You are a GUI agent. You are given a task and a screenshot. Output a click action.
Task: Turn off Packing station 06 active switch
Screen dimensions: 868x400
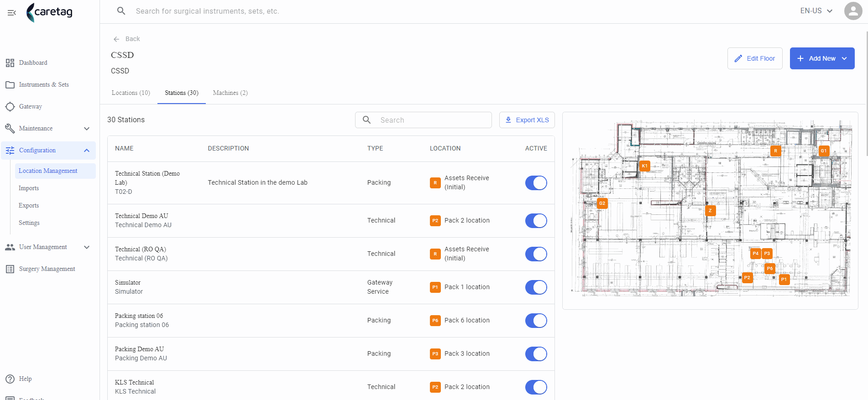coord(536,321)
